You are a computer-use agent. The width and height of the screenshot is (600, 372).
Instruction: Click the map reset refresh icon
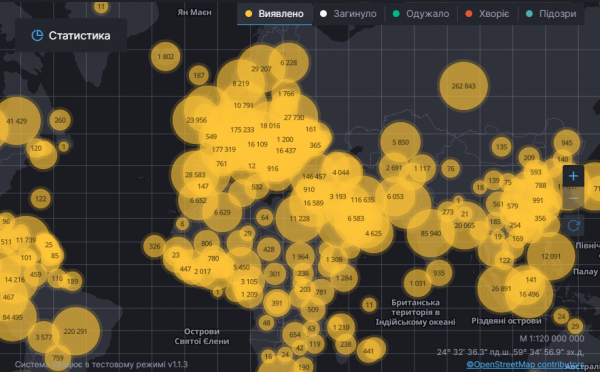573,225
